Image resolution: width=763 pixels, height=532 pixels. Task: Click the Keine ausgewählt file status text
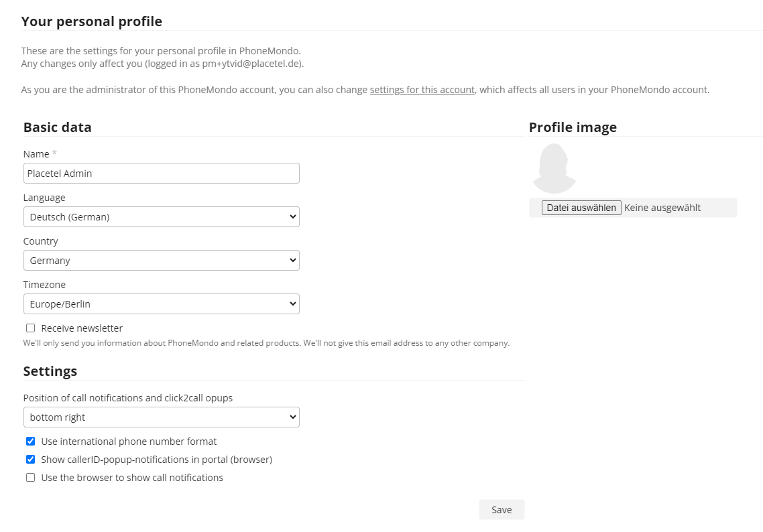[662, 208]
